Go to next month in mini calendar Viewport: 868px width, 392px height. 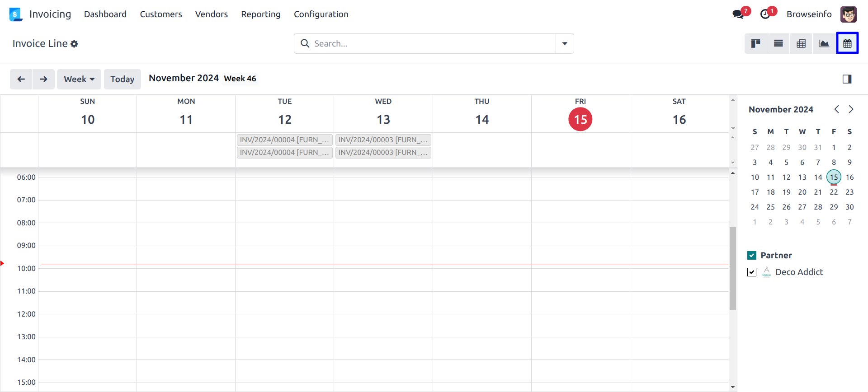[x=851, y=109]
